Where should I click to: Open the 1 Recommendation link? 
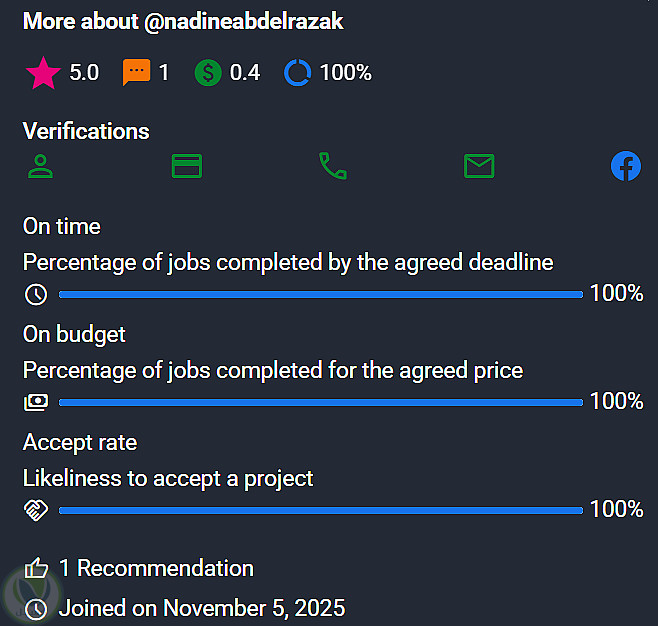click(x=156, y=569)
